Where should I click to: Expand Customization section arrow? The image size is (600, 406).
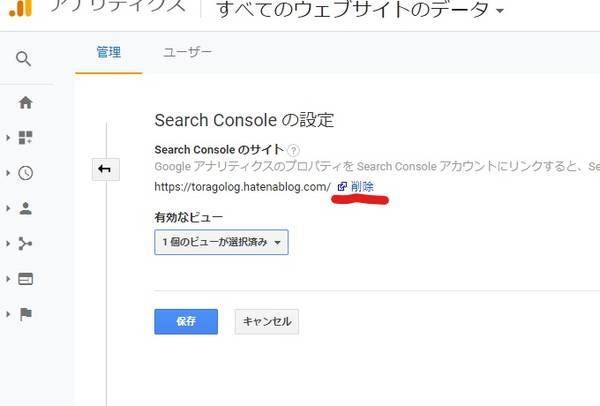(8, 137)
